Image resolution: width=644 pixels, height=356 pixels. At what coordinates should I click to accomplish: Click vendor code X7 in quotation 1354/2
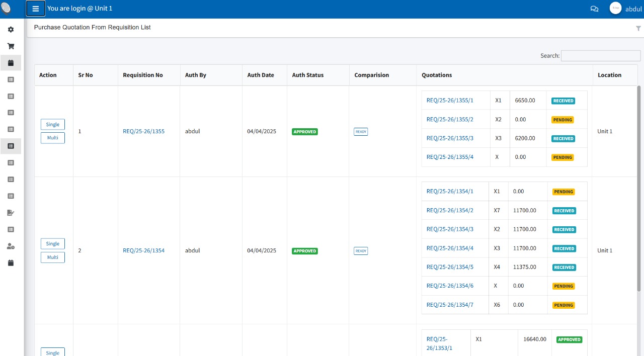pos(497,210)
